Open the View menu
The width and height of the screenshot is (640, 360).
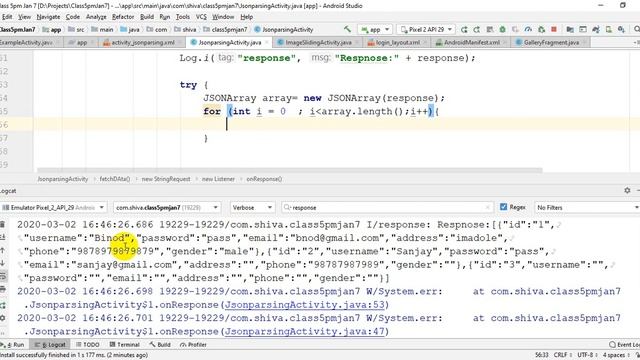coord(24,17)
